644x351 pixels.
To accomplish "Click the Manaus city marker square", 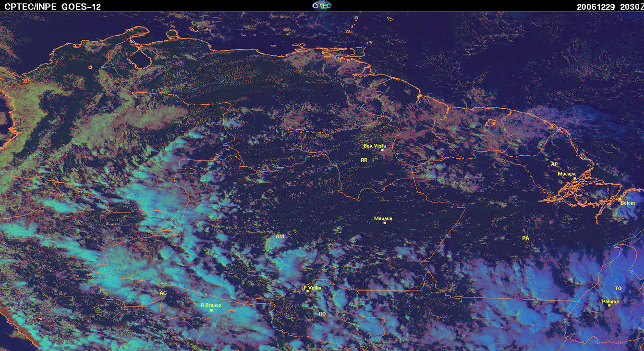I will pyautogui.click(x=385, y=223).
